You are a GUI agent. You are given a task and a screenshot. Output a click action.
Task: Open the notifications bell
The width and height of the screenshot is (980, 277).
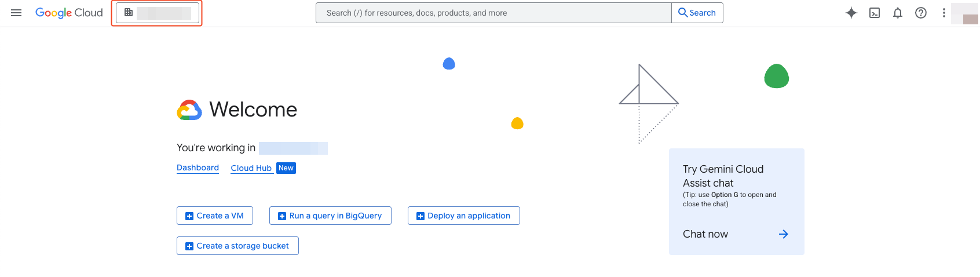coord(898,13)
